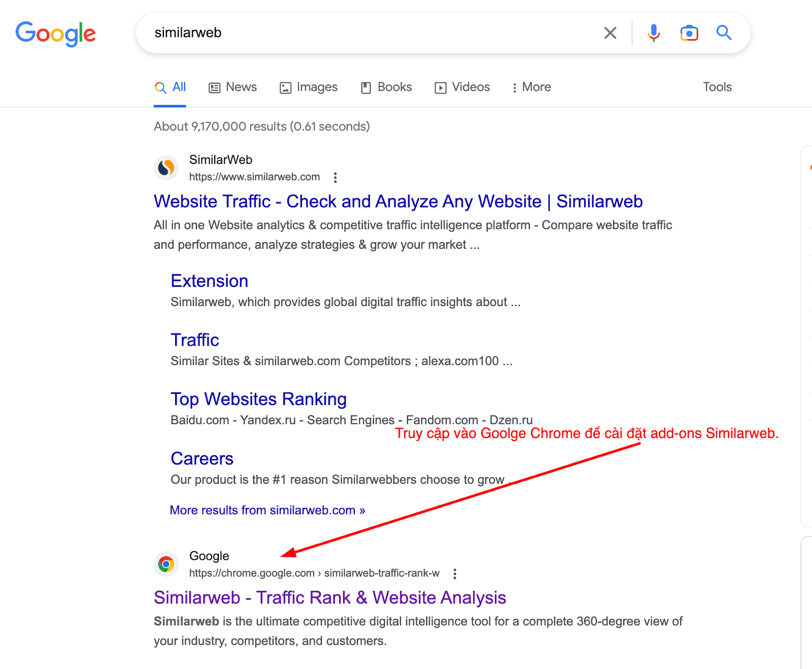Open the Tools menu
The image size is (812, 669).
[717, 87]
